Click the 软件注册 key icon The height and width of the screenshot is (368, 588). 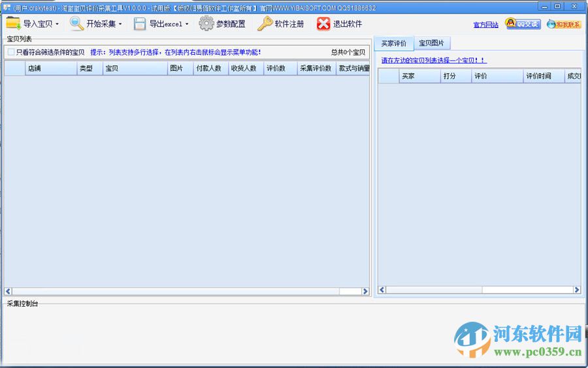pyautogui.click(x=265, y=23)
